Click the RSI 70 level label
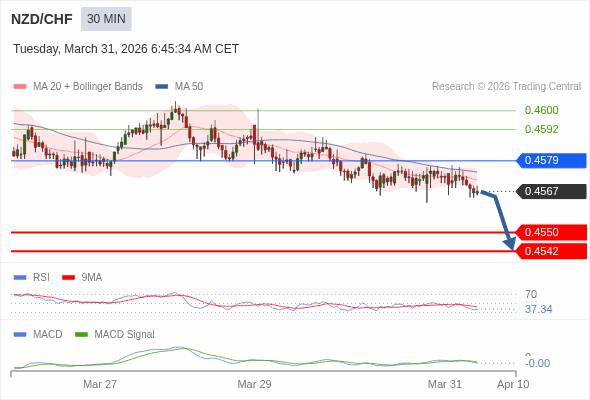The width and height of the screenshot is (590, 400). click(x=531, y=294)
